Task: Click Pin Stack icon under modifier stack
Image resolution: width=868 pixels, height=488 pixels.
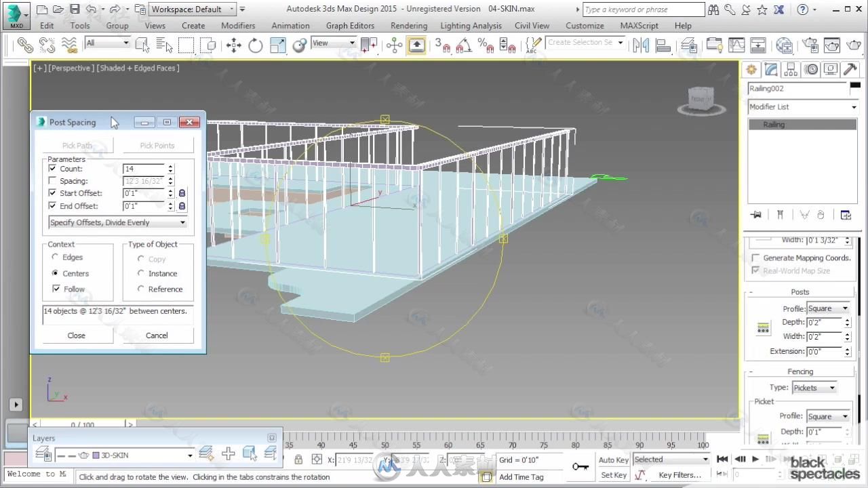Action: pos(756,215)
